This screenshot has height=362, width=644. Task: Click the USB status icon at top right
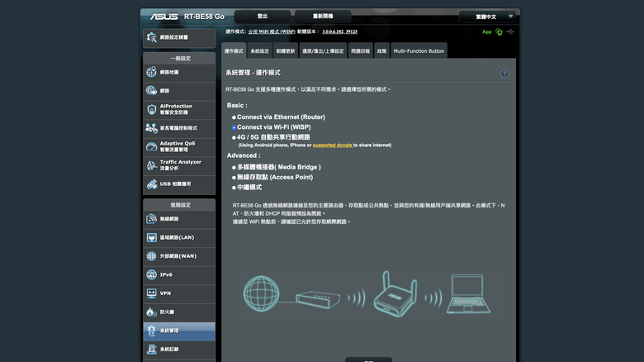(510, 31)
